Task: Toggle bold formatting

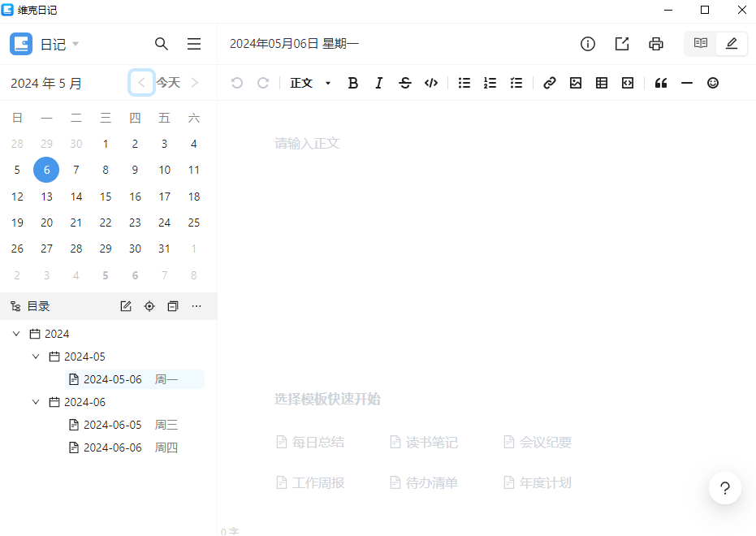Action: (353, 82)
